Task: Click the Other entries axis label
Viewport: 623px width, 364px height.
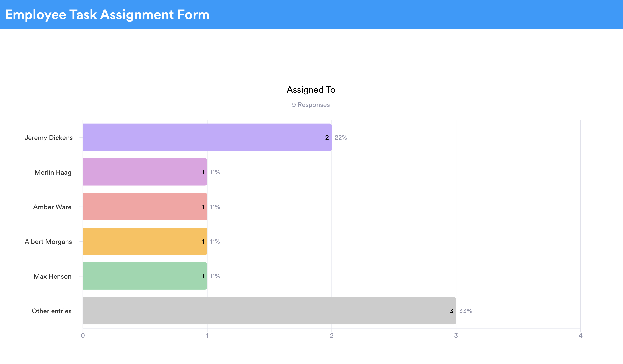Action: [x=52, y=311]
